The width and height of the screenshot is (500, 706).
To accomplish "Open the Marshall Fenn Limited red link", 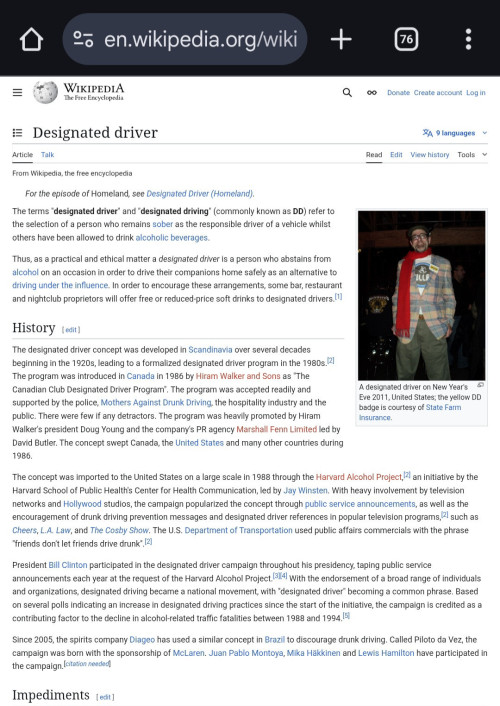I will click(277, 429).
